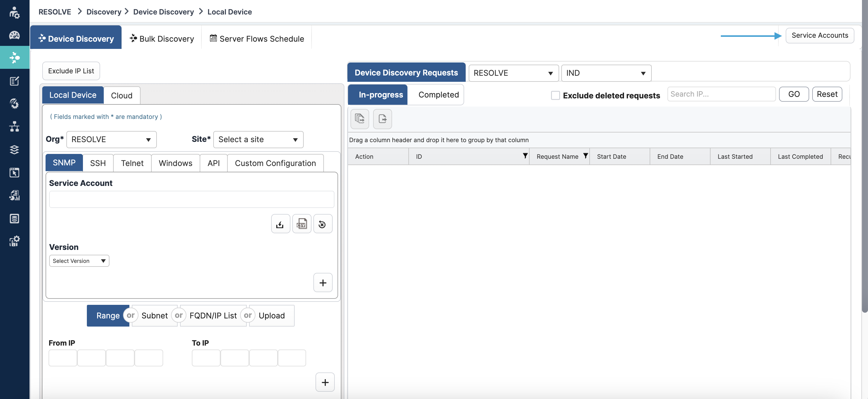Click Discovery in the breadcrumb

tap(104, 12)
